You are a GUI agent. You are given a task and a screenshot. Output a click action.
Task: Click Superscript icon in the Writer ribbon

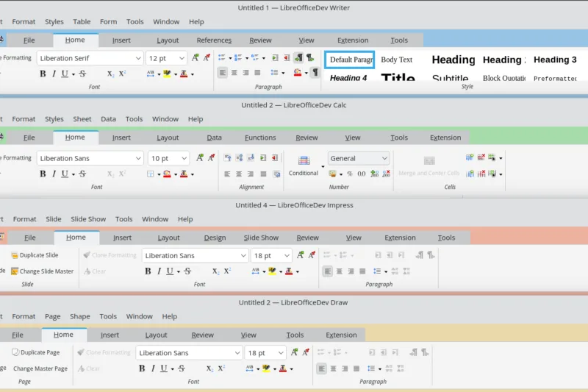coord(122,74)
